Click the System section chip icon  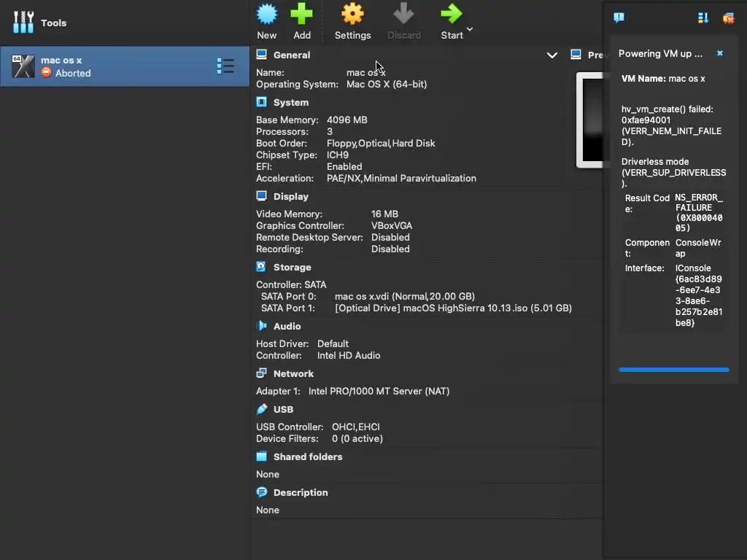point(262,102)
